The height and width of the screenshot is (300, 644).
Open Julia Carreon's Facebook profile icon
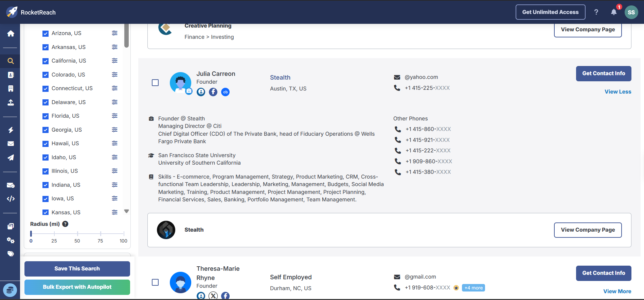click(213, 92)
